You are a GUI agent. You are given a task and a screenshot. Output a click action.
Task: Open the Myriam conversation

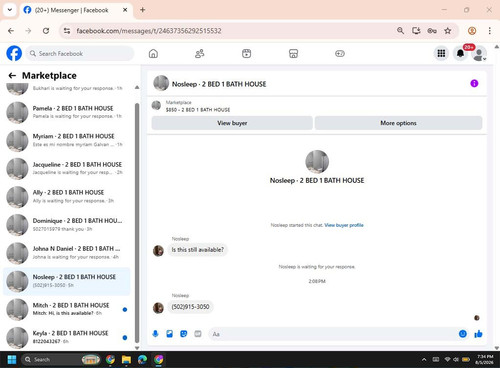67,140
